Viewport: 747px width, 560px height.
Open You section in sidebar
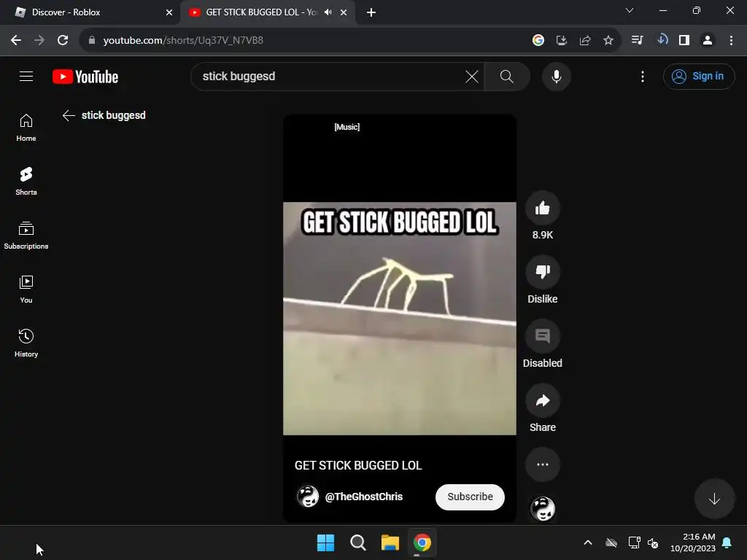(x=26, y=289)
